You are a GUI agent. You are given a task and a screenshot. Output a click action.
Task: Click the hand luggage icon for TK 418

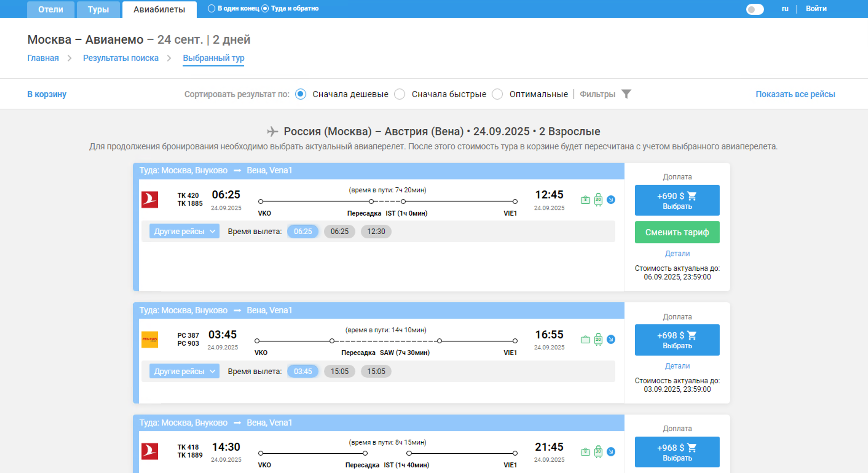coord(585,452)
